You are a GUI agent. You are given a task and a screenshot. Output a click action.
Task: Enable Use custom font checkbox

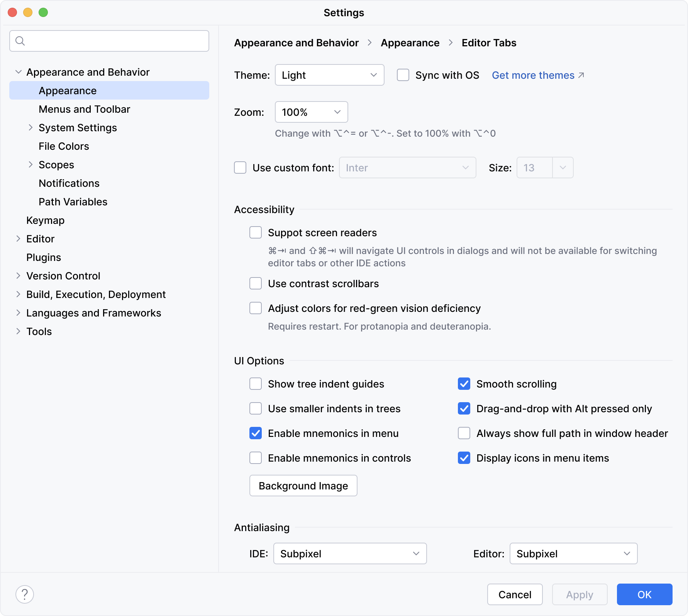point(240,168)
